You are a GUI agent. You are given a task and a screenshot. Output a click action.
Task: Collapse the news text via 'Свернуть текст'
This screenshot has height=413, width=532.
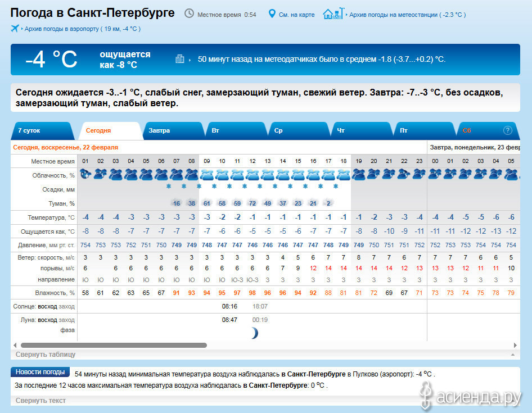coord(40,401)
